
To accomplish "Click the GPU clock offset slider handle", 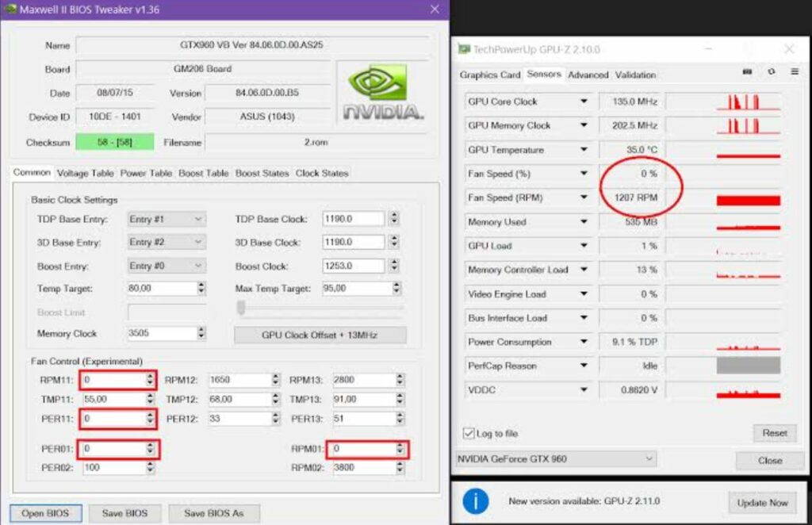I will point(241,308).
